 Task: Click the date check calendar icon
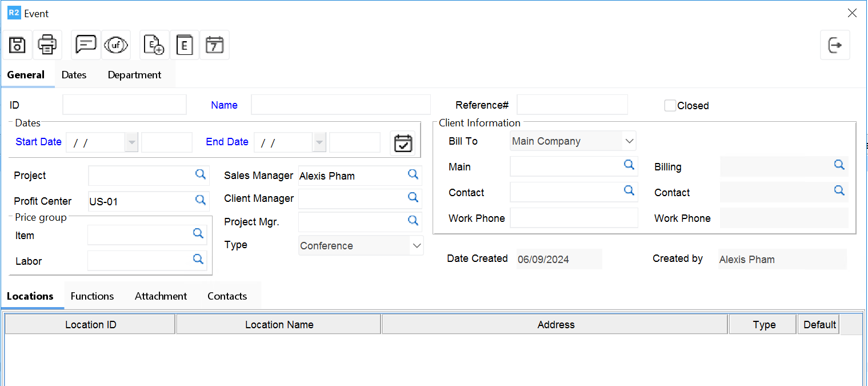click(x=403, y=143)
